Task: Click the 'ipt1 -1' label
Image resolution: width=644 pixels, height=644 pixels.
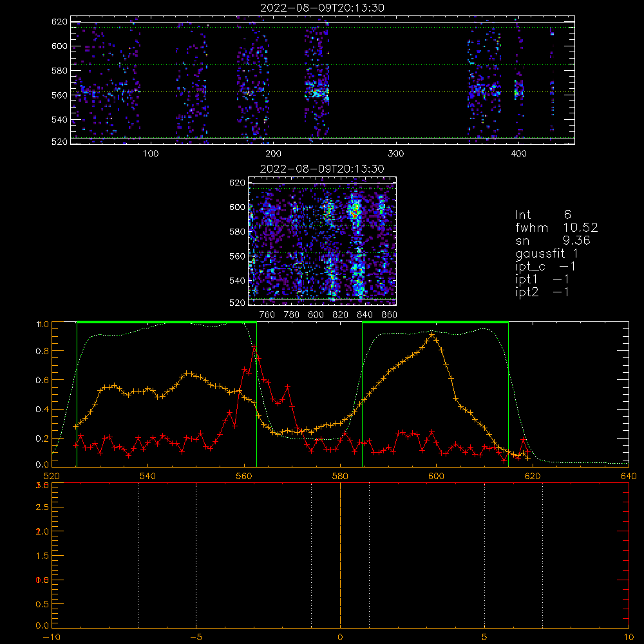Action: (542, 279)
